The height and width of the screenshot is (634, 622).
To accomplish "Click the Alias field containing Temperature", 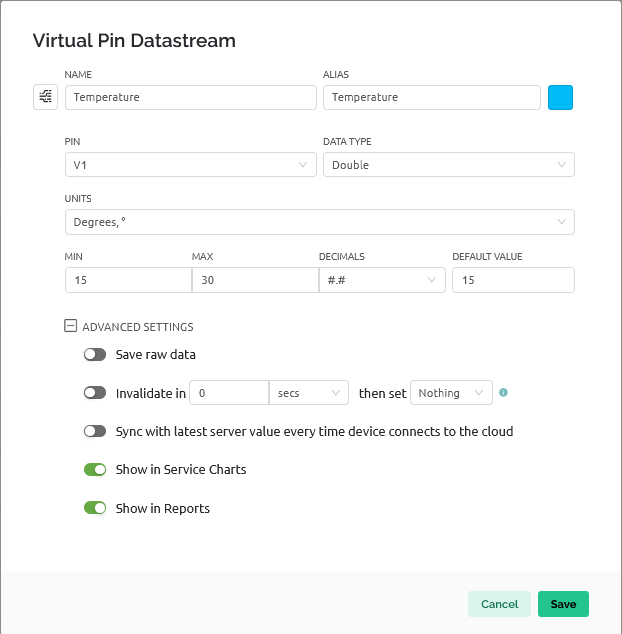I will (432, 97).
